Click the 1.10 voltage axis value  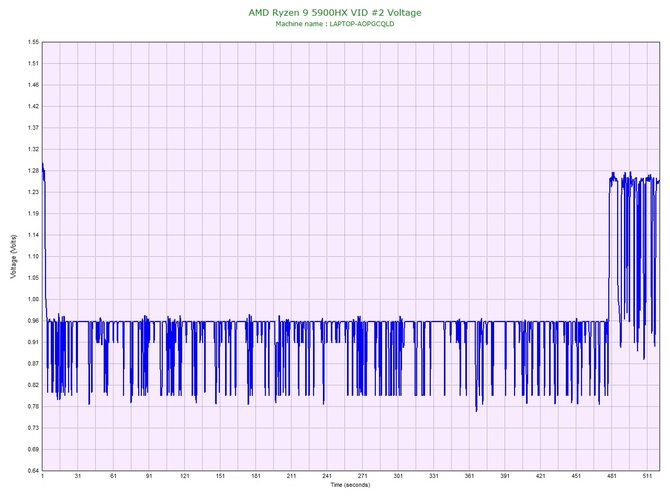click(33, 256)
